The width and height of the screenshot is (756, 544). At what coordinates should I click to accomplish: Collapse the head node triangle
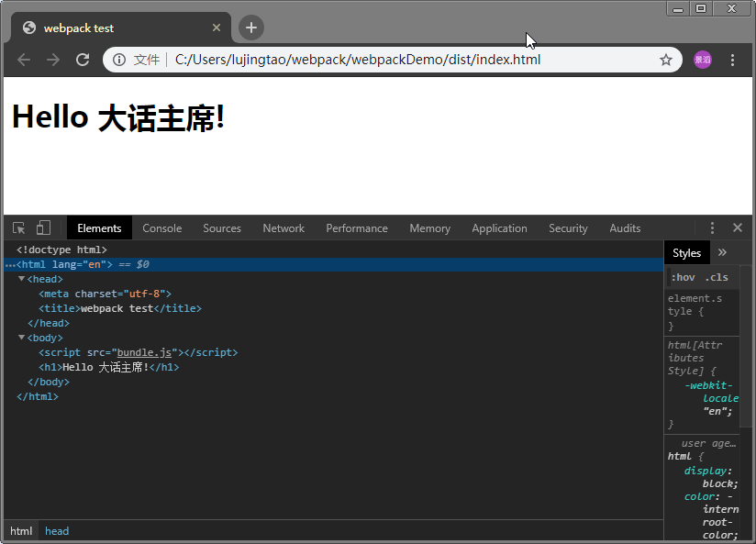pyautogui.click(x=21, y=279)
